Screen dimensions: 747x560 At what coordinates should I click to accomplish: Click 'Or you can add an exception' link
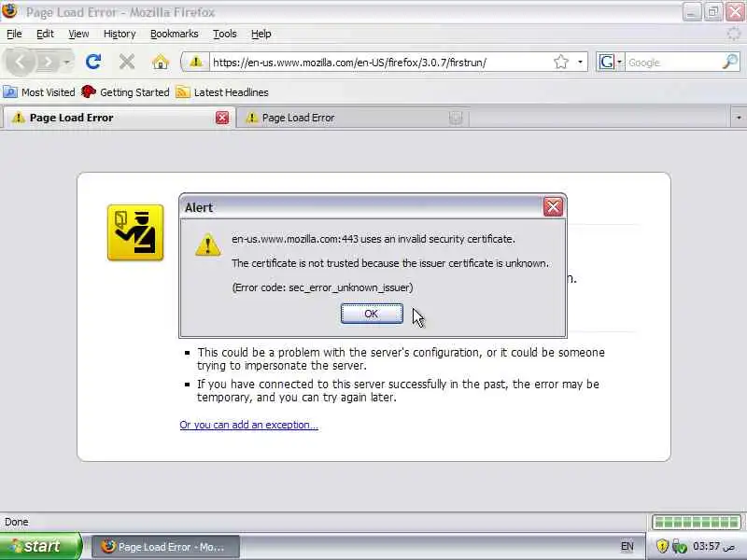click(x=248, y=425)
